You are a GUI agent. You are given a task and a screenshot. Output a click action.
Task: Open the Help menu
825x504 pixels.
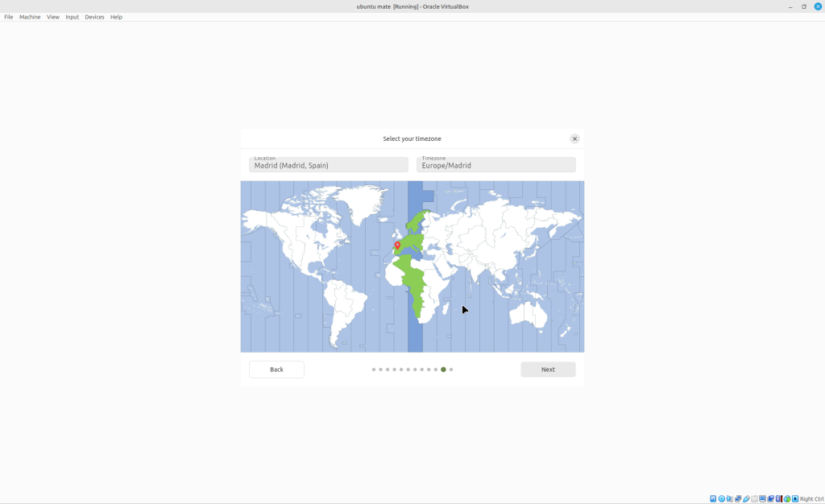[x=116, y=17]
